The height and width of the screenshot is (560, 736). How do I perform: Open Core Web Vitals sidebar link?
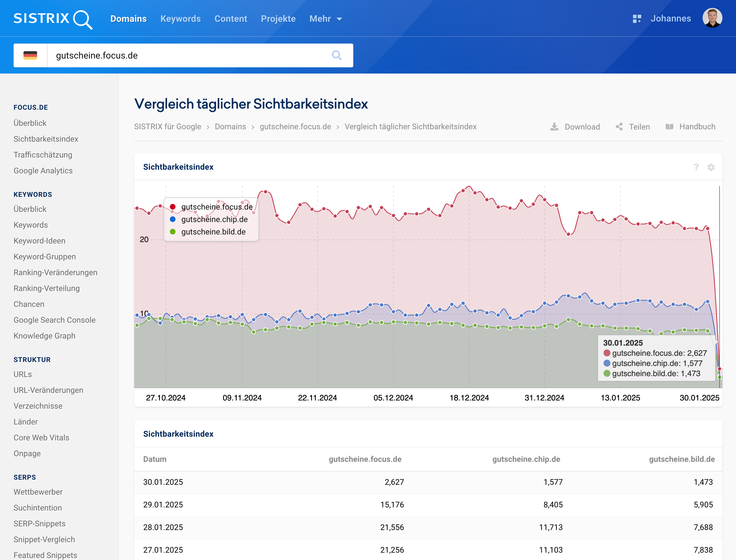click(41, 438)
